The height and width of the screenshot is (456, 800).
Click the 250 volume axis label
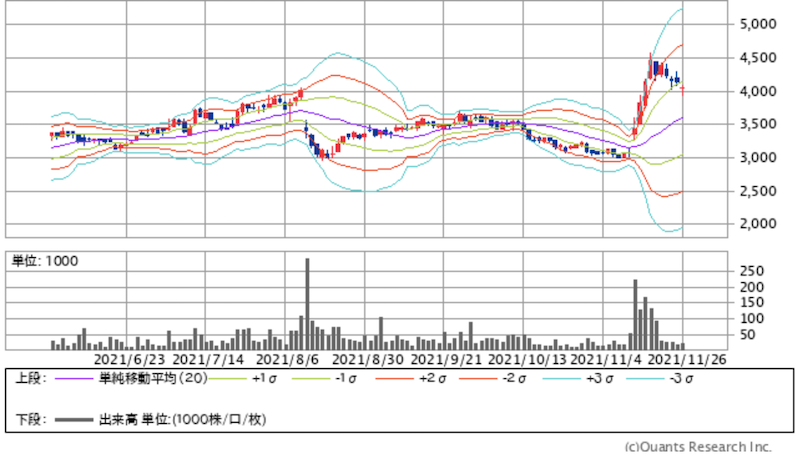point(752,271)
